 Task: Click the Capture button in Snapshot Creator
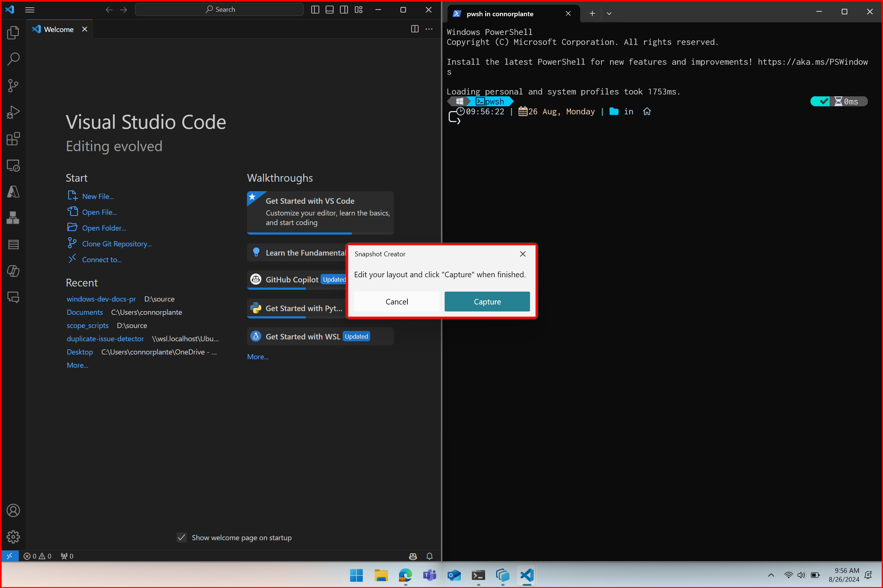point(487,301)
